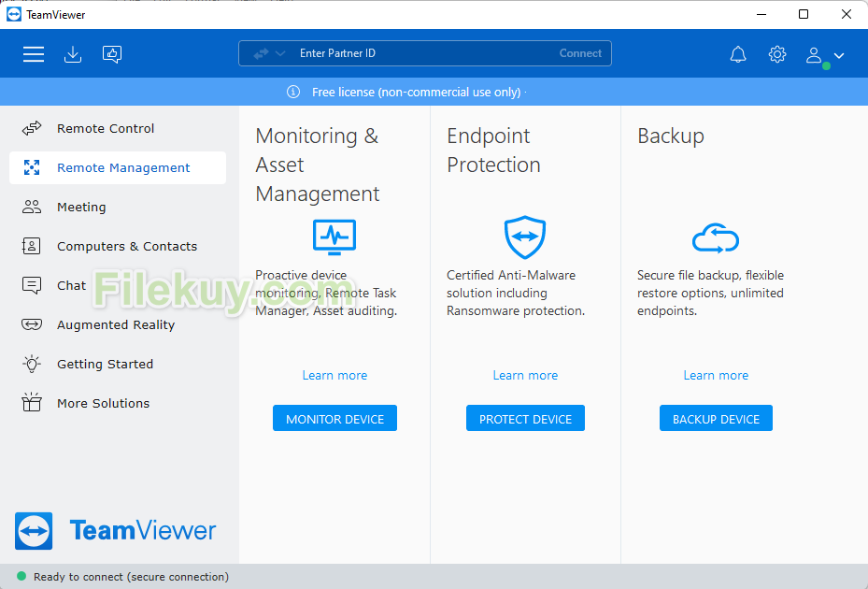The width and height of the screenshot is (868, 589).
Task: Click the Remote Control arrows icon
Action: coord(32,128)
